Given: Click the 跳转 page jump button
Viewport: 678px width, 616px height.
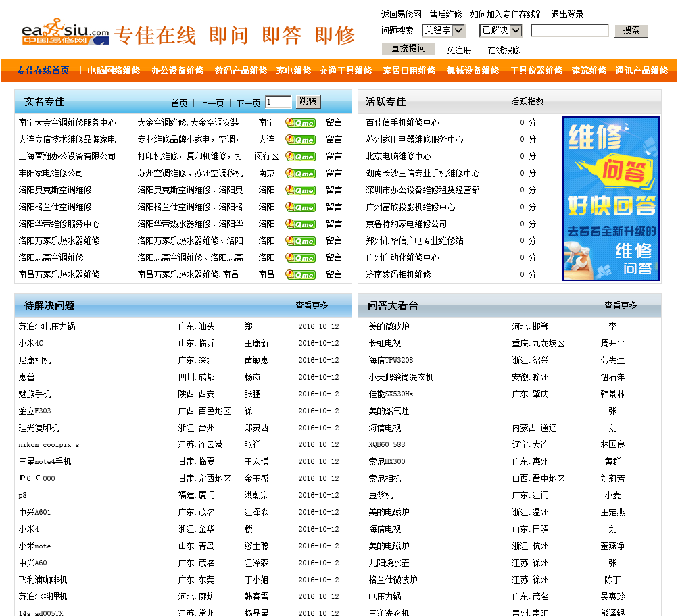Looking at the screenshot, I should [308, 101].
